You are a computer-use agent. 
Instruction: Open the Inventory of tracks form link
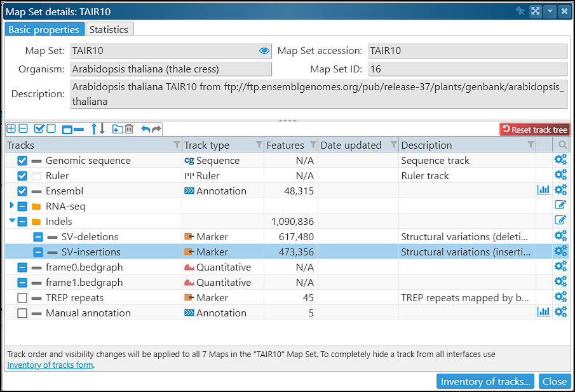click(50, 365)
